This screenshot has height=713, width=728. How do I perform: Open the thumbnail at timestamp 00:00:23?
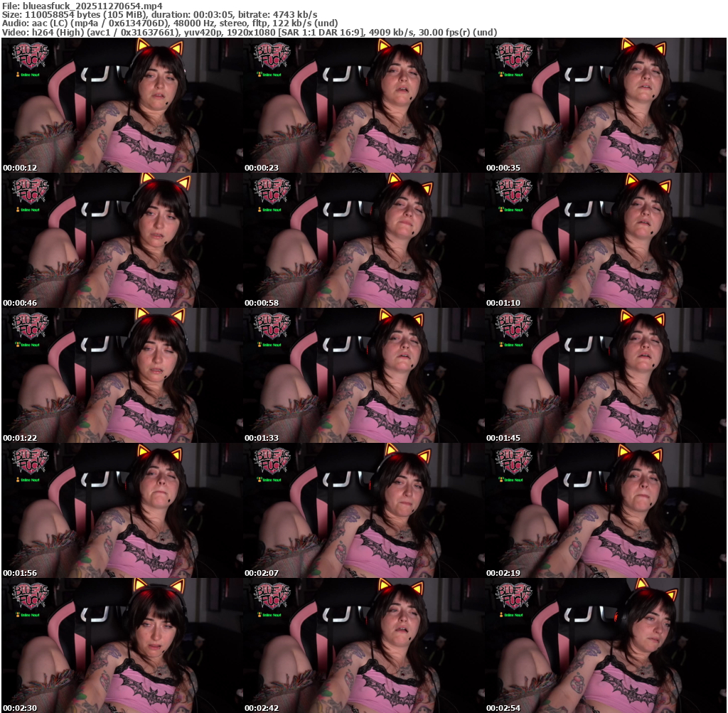(x=363, y=105)
